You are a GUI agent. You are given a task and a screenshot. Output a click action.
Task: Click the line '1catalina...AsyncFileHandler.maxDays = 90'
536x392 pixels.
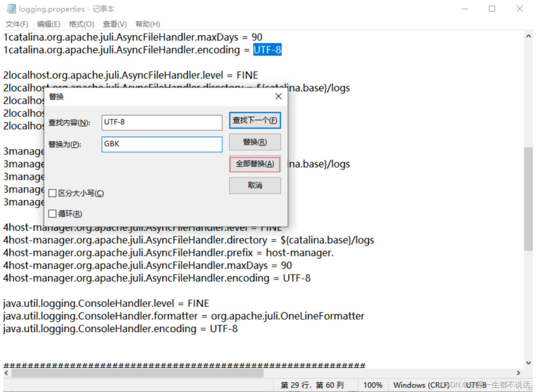(133, 37)
